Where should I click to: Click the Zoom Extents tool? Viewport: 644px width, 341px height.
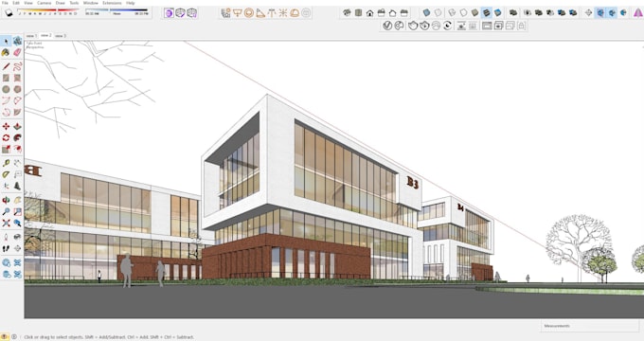[6, 224]
